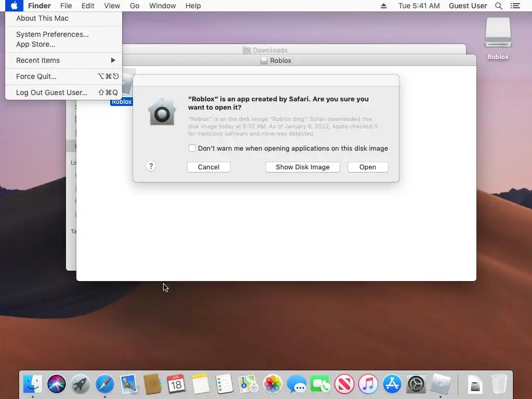Open Spotlight search magnifier in menu bar
The width and height of the screenshot is (532, 399).
pyautogui.click(x=498, y=6)
